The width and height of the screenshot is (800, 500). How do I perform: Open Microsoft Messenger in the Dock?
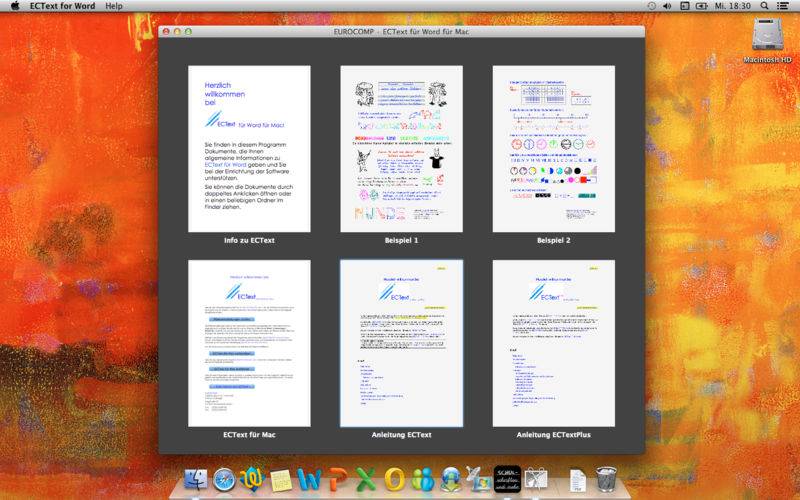pyautogui.click(x=423, y=480)
